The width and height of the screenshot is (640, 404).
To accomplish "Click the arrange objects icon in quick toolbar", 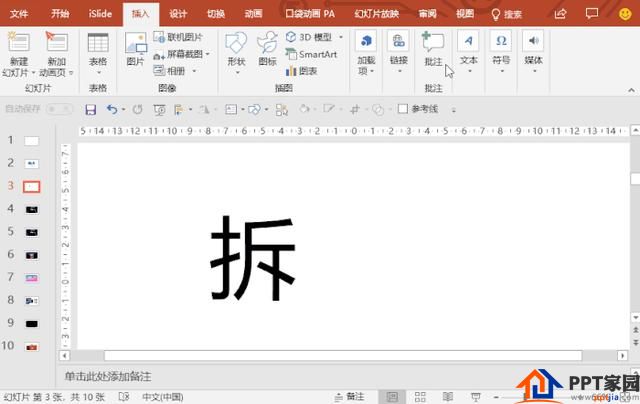I will 282,109.
